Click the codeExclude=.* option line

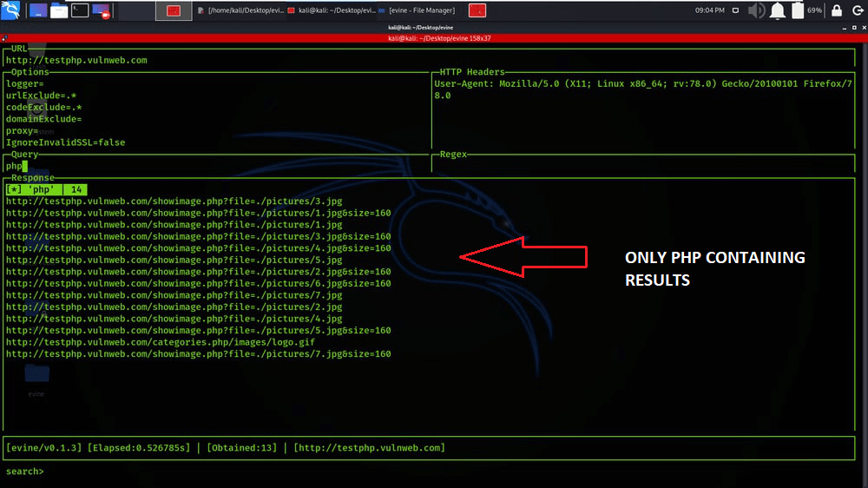coord(44,108)
